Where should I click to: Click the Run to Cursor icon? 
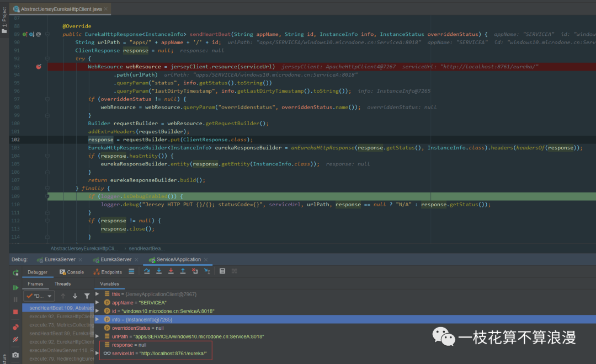tap(207, 271)
